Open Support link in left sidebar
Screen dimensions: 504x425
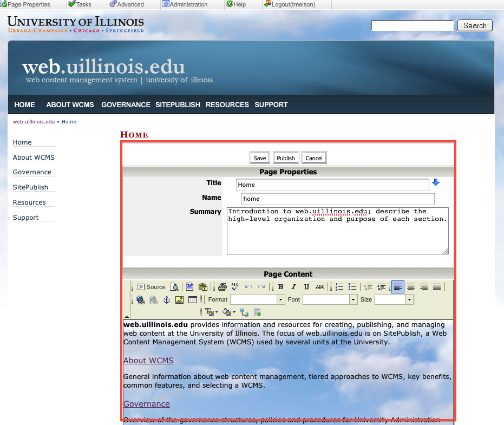pyautogui.click(x=26, y=218)
